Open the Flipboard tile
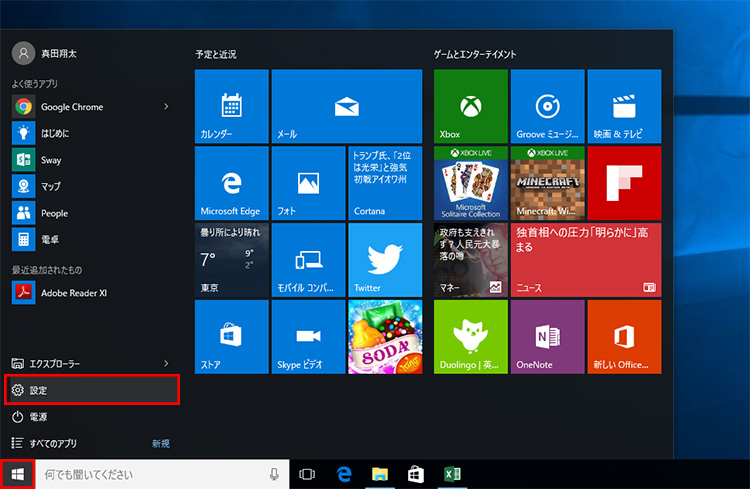Screen dimensions: 750x489 click(624, 183)
